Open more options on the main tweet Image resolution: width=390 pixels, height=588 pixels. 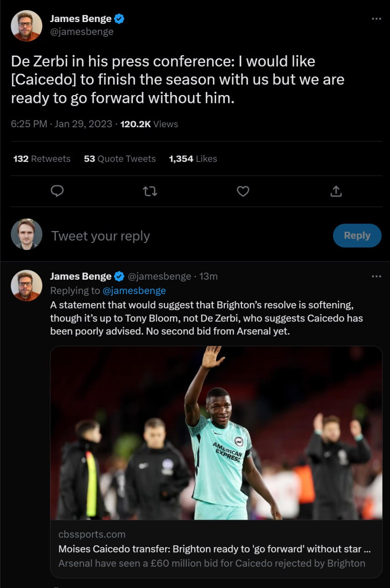click(376, 19)
